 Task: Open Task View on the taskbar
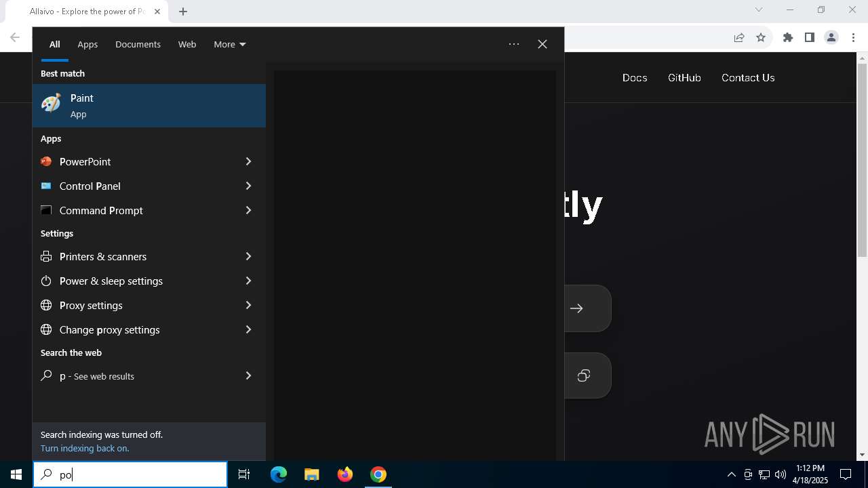[x=244, y=474]
